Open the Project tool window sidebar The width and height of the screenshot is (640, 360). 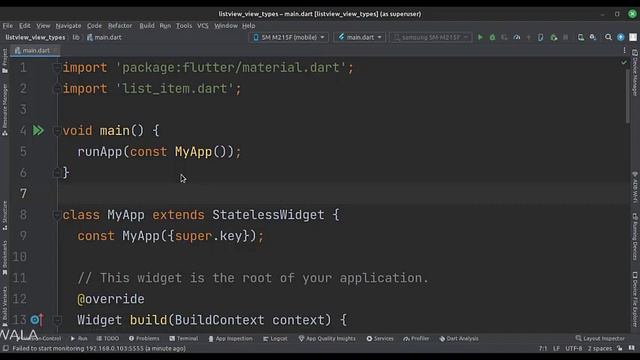(x=5, y=60)
